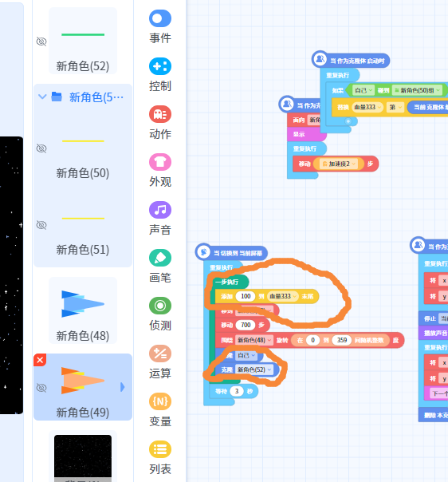Toggle visibility of sprite 新角色(50)
The image size is (448, 482).
(x=41, y=148)
